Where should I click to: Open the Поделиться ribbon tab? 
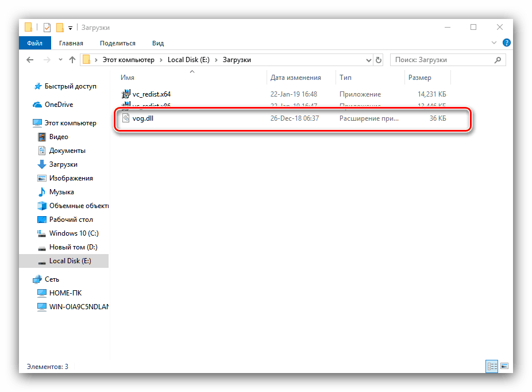pos(117,43)
